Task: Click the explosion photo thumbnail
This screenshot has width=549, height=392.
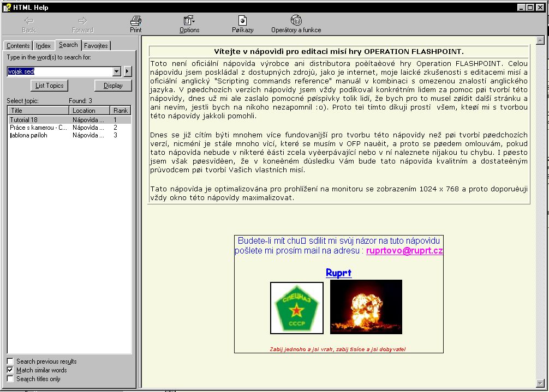Action: click(x=366, y=307)
